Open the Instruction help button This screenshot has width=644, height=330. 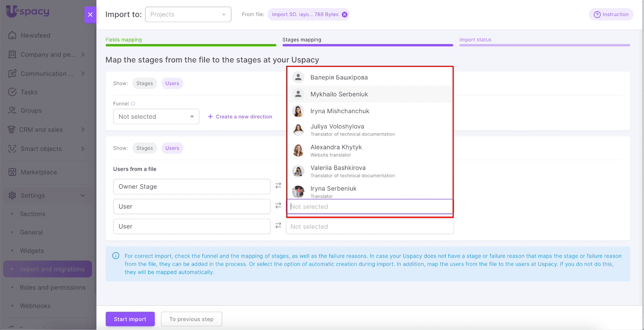point(611,14)
